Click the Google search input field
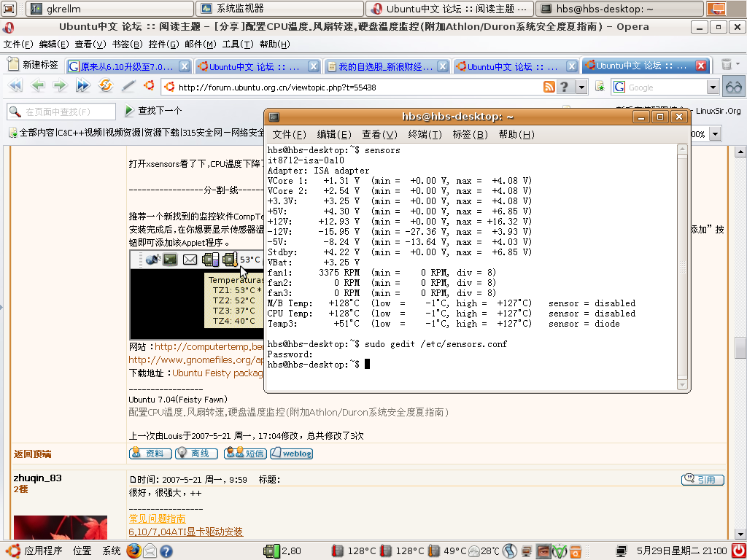The image size is (747, 560). pyautogui.click(x=666, y=87)
